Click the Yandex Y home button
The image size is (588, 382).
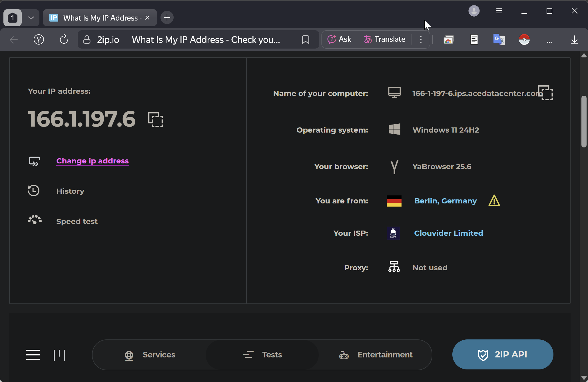click(39, 39)
